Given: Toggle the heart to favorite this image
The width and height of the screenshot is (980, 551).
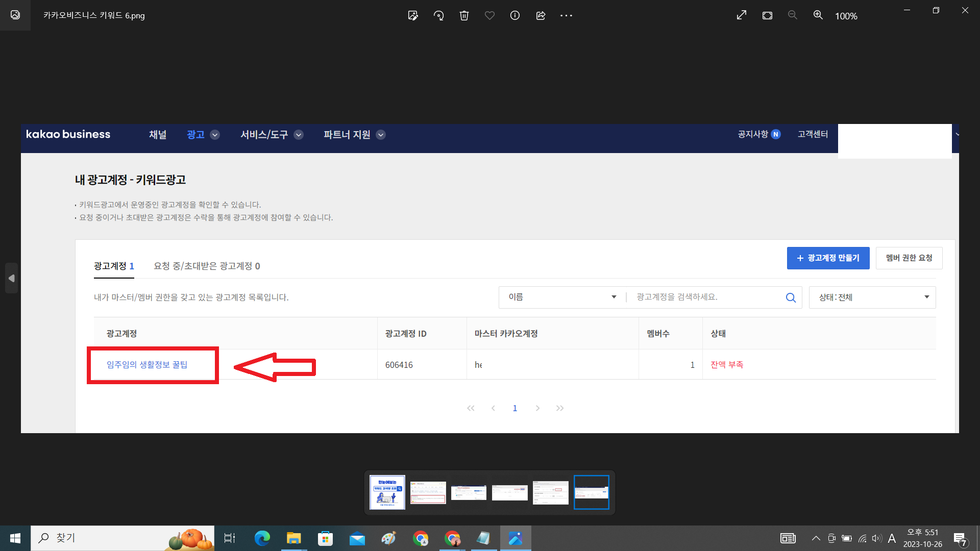Looking at the screenshot, I should pyautogui.click(x=489, y=15).
